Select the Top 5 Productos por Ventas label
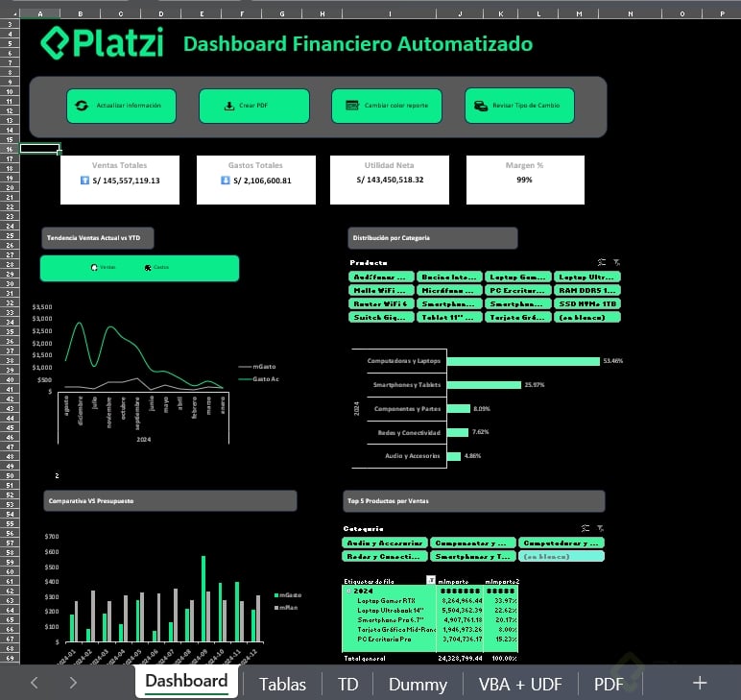741x700 pixels. pyautogui.click(x=473, y=500)
